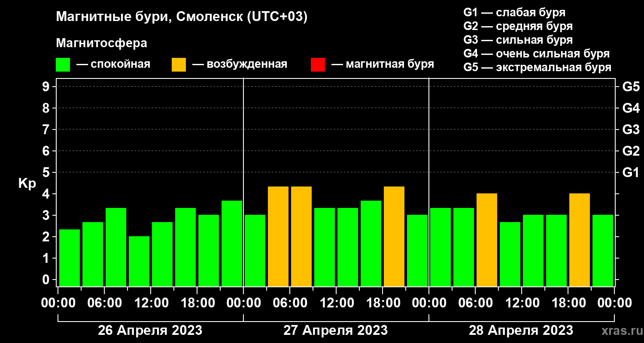
Task: Click the 'G1' label on the right axis
Action: pyautogui.click(x=631, y=173)
